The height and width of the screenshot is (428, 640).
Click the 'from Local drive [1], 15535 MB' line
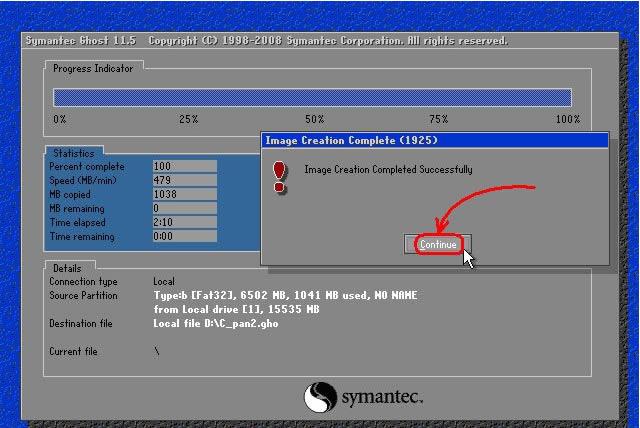point(236,310)
